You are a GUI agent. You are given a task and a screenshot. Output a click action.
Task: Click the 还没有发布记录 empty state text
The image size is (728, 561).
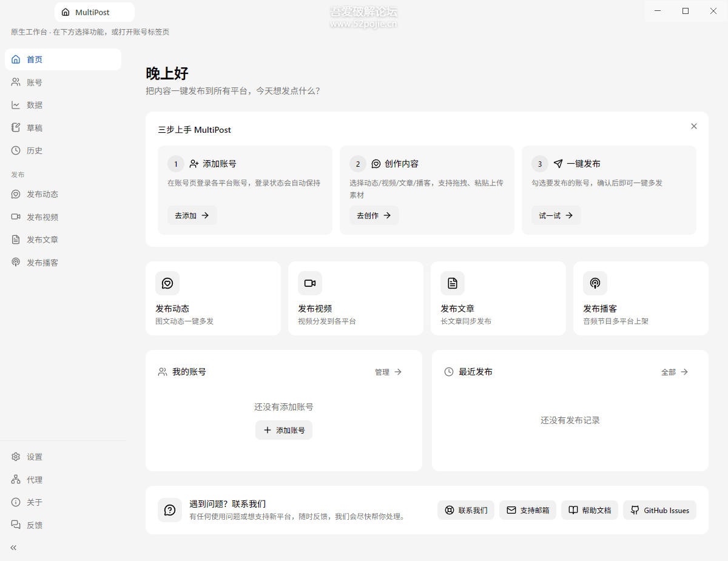(x=570, y=420)
